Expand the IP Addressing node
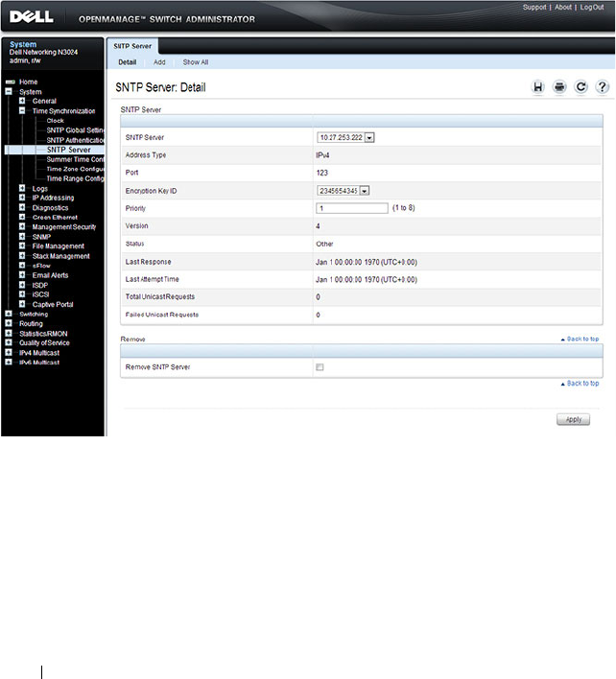The image size is (616, 679). (x=22, y=198)
